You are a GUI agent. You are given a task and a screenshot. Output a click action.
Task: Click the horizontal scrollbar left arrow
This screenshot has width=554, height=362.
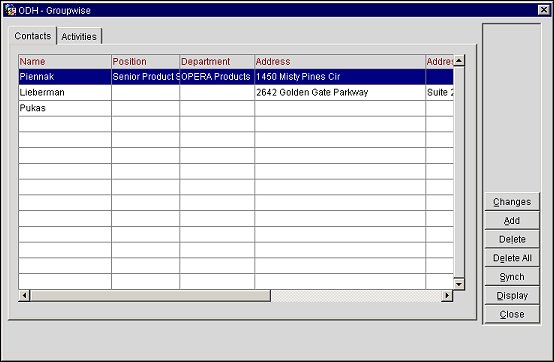click(24, 295)
